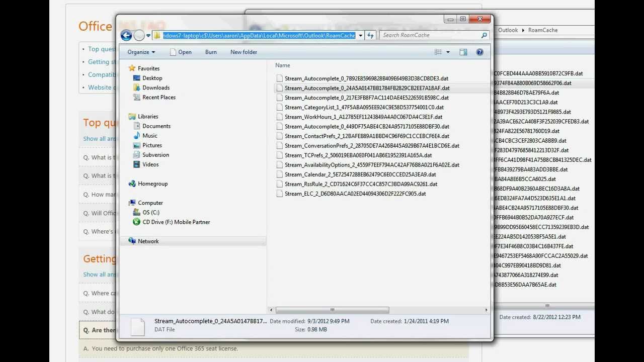This screenshot has height=362, width=644.
Task: Click the refresh button next to address bar
Action: click(x=371, y=35)
